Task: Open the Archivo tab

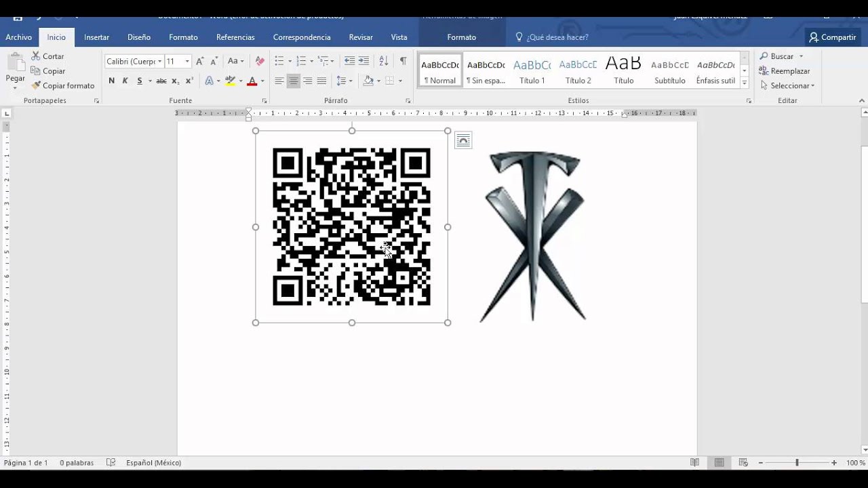Action: click(18, 37)
